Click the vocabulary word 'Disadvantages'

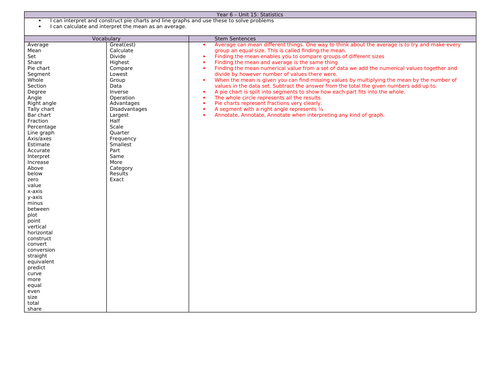(128, 109)
